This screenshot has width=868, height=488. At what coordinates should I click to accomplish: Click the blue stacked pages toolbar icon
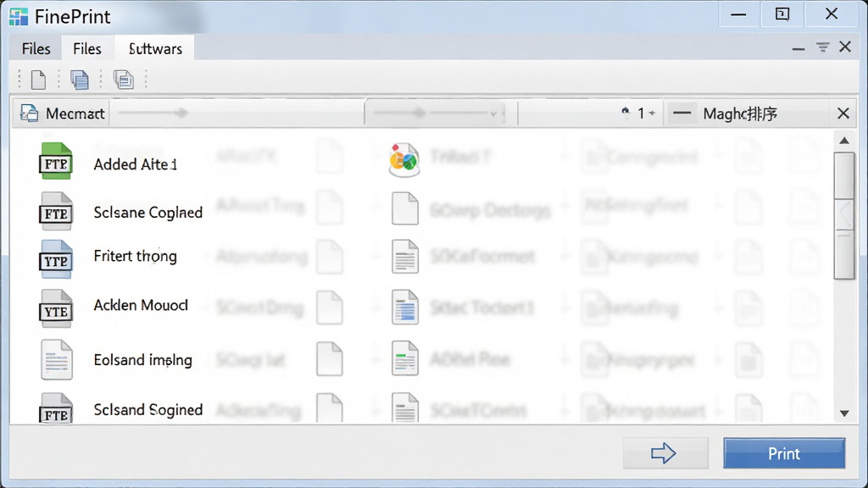click(80, 80)
